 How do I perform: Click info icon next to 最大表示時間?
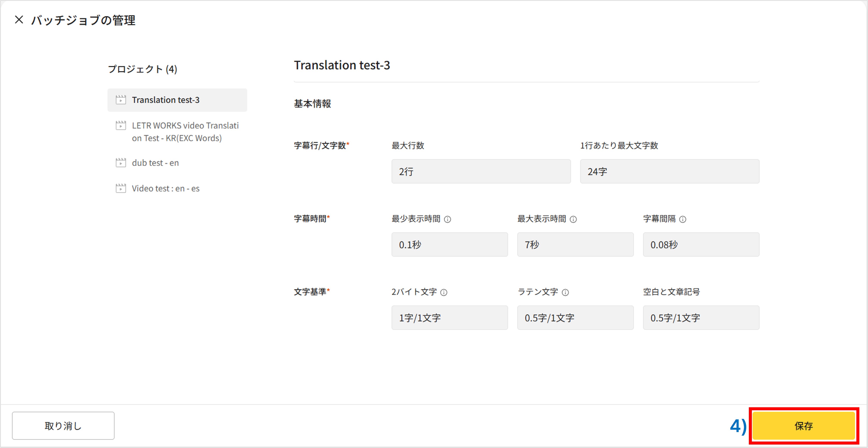pyautogui.click(x=573, y=219)
